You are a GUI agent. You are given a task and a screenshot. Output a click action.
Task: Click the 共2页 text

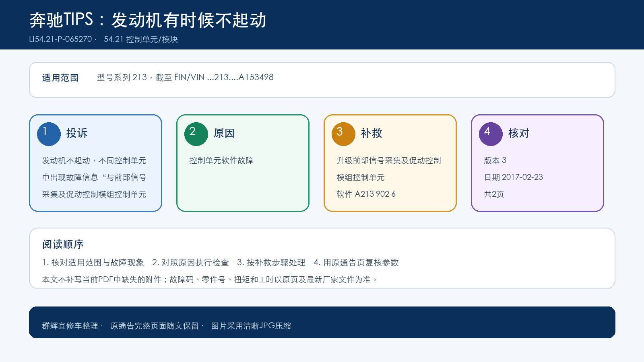(494, 194)
